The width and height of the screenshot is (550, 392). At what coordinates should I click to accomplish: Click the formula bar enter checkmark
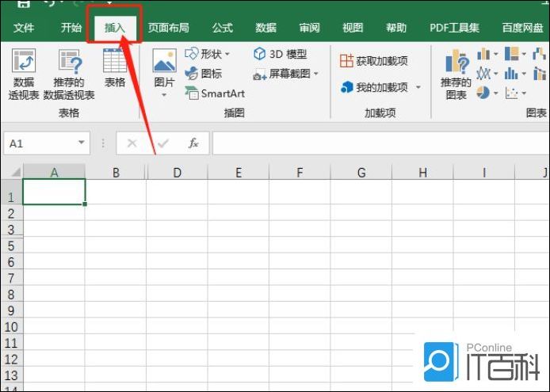[162, 143]
